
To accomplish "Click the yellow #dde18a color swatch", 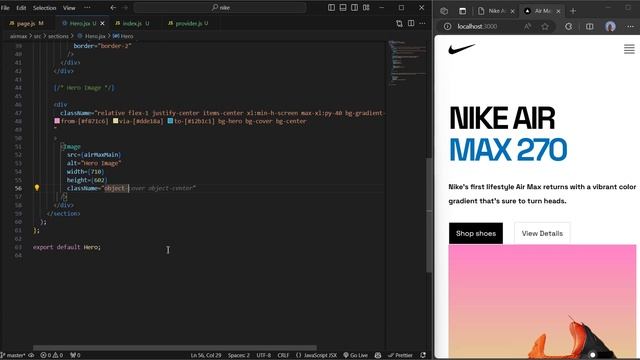I will (116, 121).
